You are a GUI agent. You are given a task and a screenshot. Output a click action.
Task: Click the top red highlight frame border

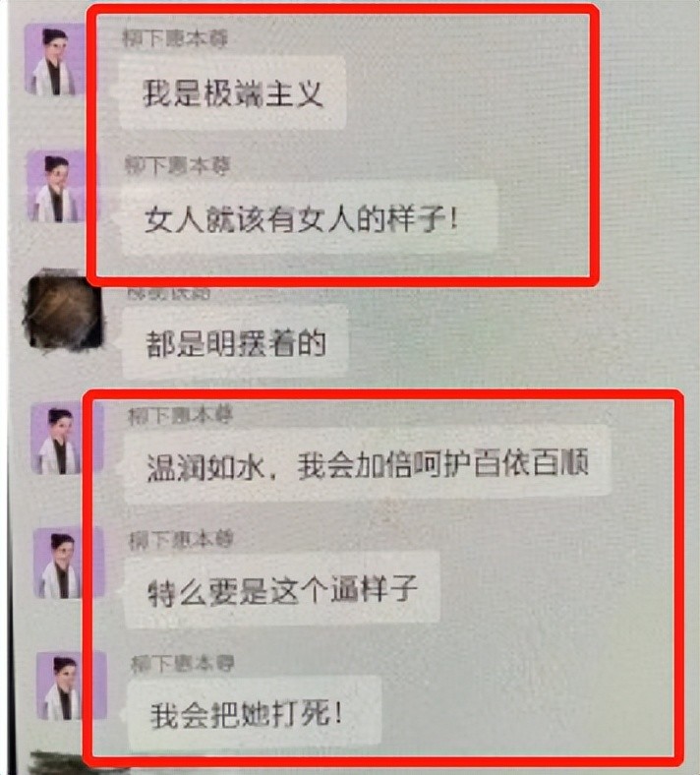(343, 9)
